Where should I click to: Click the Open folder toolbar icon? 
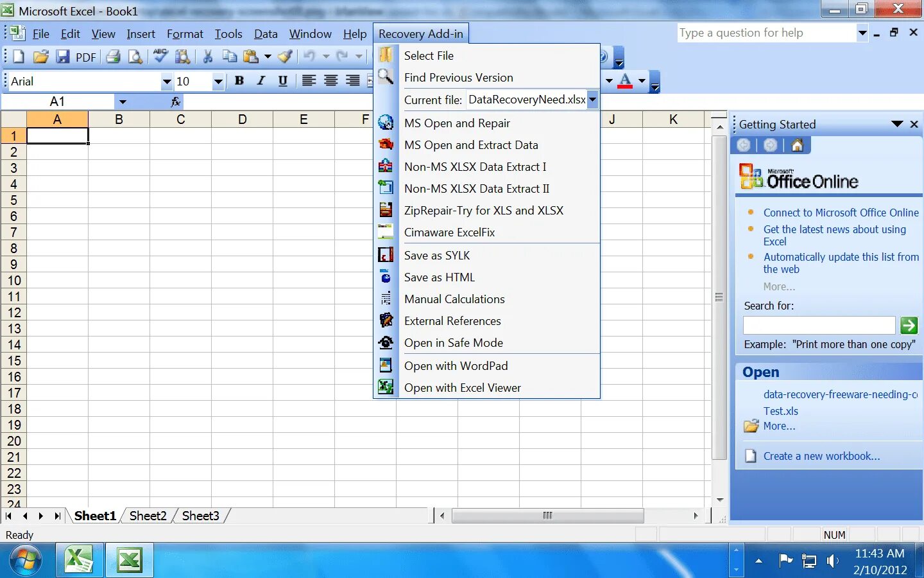click(x=40, y=57)
